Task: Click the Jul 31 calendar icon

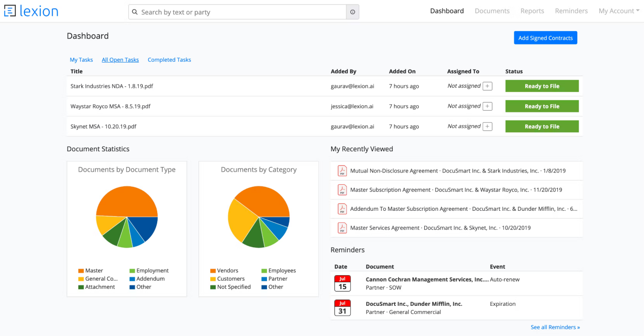Action: (342, 308)
